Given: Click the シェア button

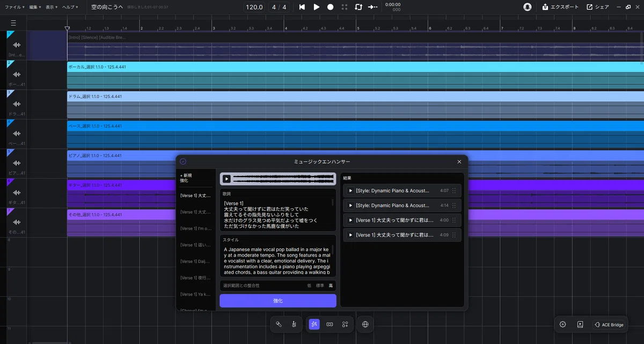Looking at the screenshot, I should tap(598, 7).
